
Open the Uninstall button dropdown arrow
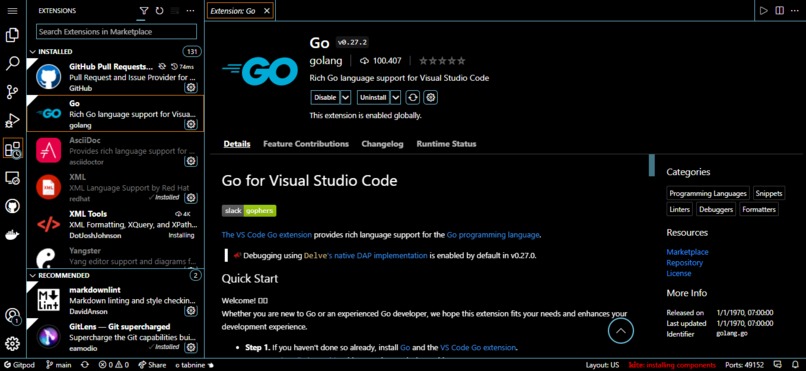pos(395,97)
